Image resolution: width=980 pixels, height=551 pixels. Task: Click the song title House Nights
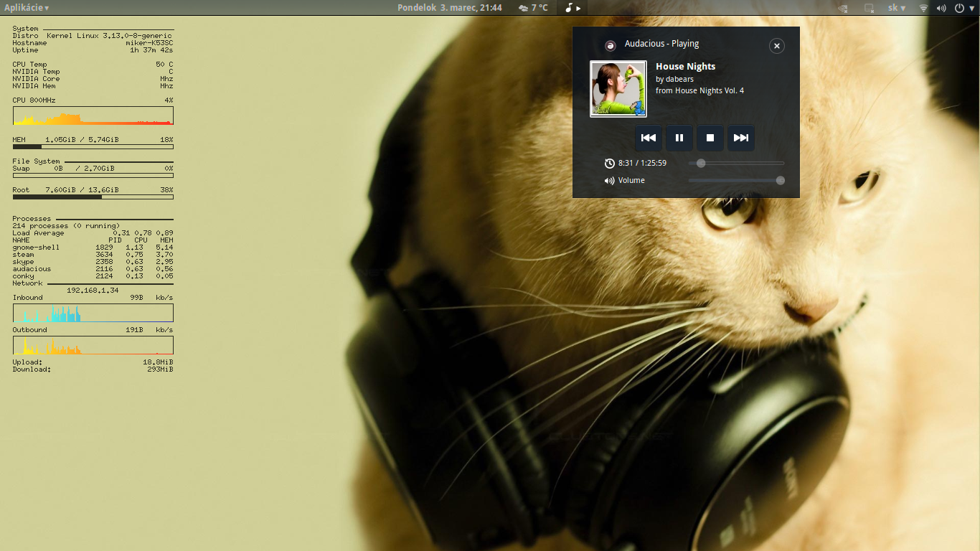[685, 66]
